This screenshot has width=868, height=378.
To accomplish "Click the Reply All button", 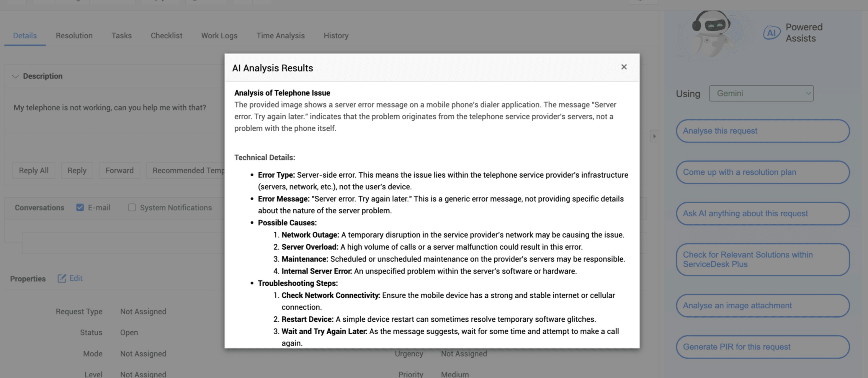I will pos(34,171).
